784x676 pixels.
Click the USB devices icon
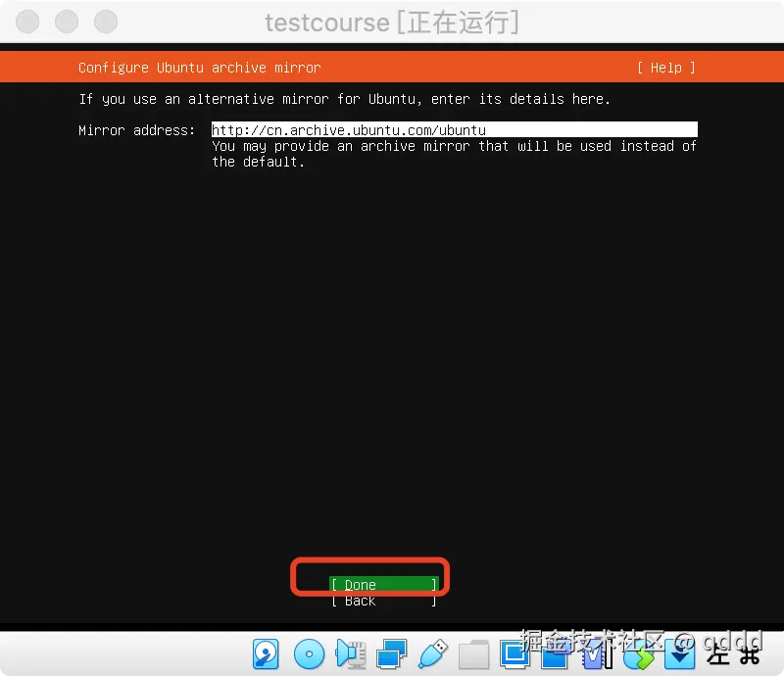pyautogui.click(x=432, y=654)
